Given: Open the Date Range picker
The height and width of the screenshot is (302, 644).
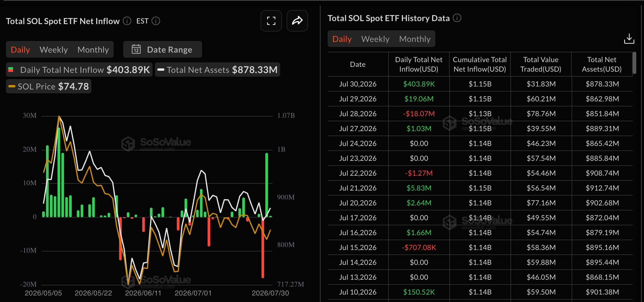Looking at the screenshot, I should click(163, 49).
